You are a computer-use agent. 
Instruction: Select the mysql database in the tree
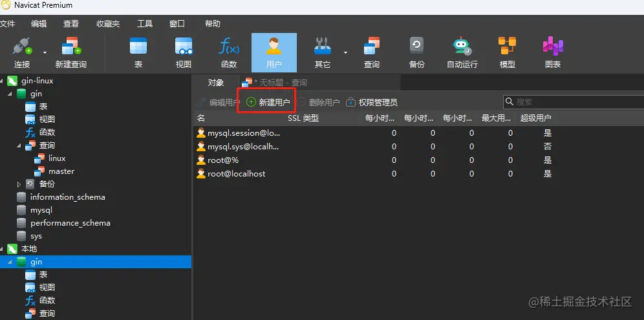click(x=41, y=210)
